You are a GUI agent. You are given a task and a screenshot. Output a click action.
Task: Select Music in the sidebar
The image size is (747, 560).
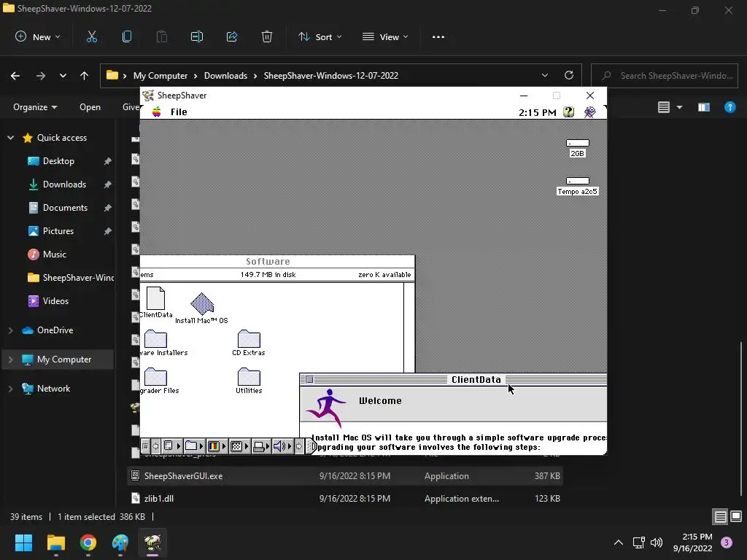pos(54,254)
